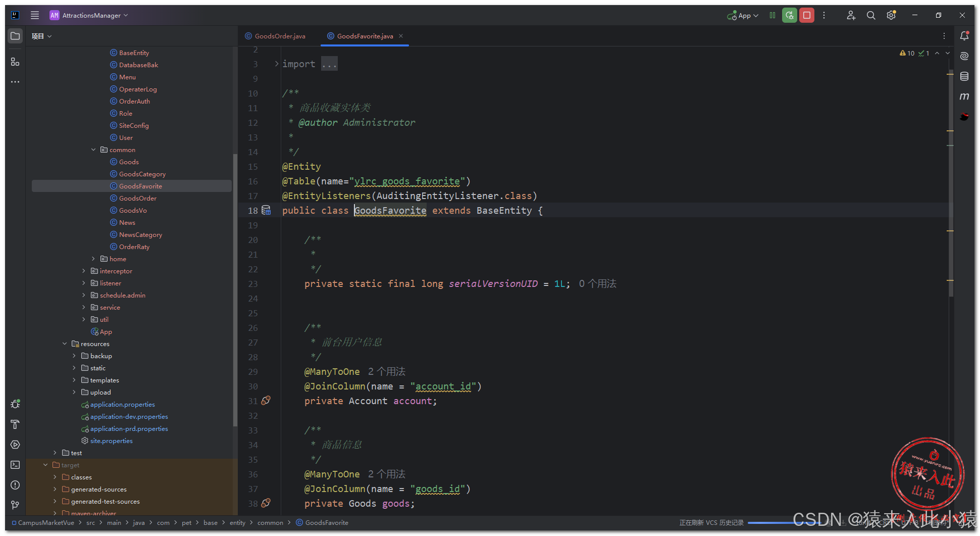Open the AttractionsManager project dropdown
This screenshot has width=980, height=536.
[x=89, y=15]
